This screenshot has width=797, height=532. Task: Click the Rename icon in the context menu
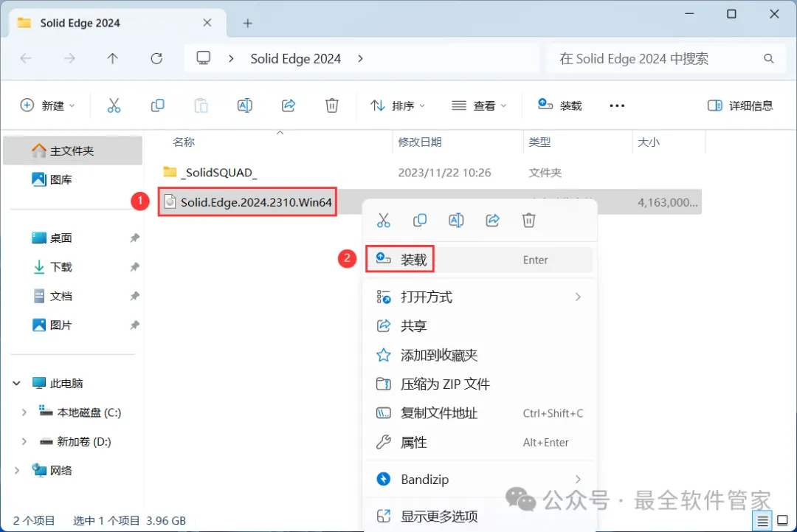(x=456, y=221)
